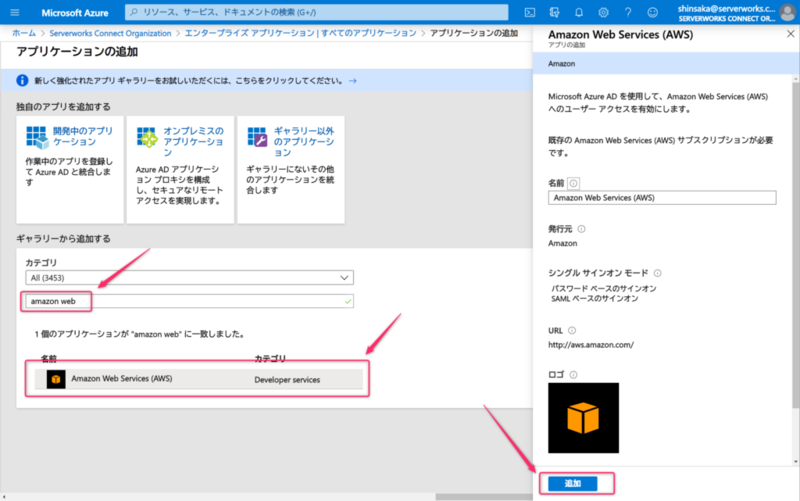
Task: Click the green checkmark in search field
Action: (348, 302)
